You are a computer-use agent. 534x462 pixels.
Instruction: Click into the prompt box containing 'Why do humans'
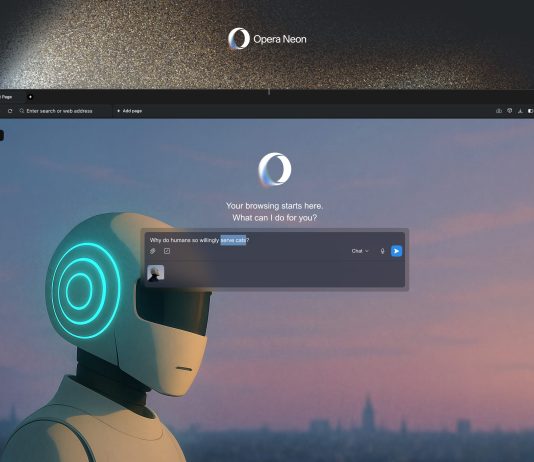click(274, 240)
